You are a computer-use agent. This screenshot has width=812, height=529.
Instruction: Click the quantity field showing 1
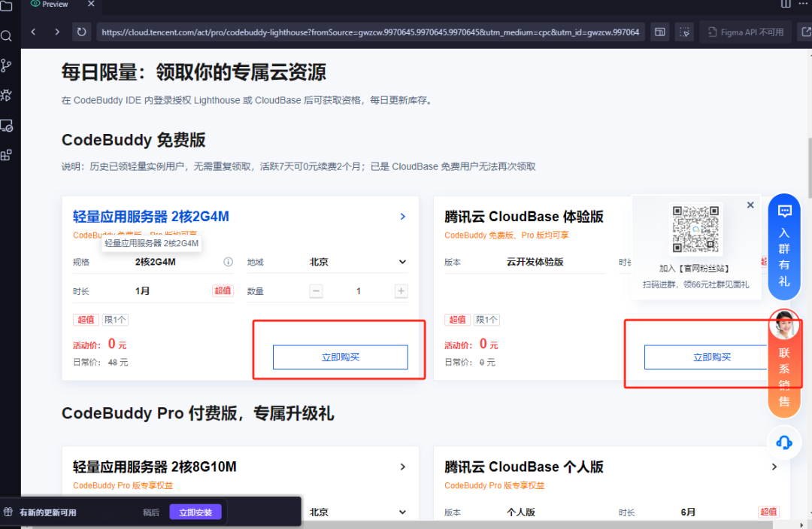click(x=359, y=291)
